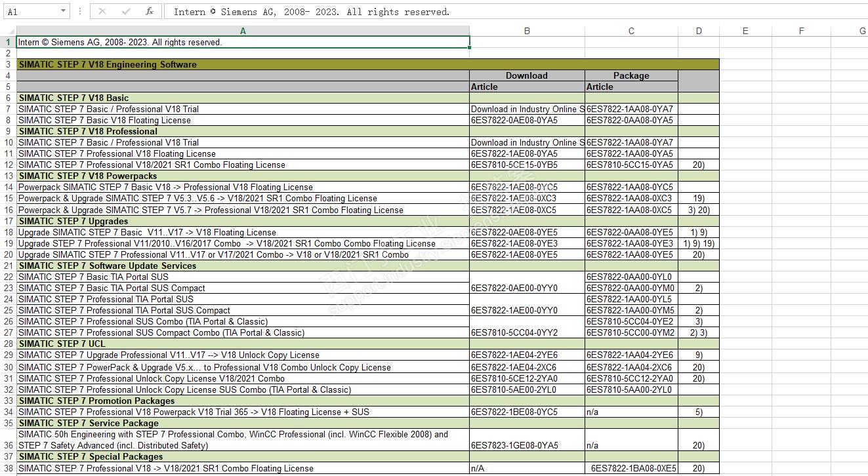Click article cell 6ES7810-5CC04-0YE2

point(631,321)
